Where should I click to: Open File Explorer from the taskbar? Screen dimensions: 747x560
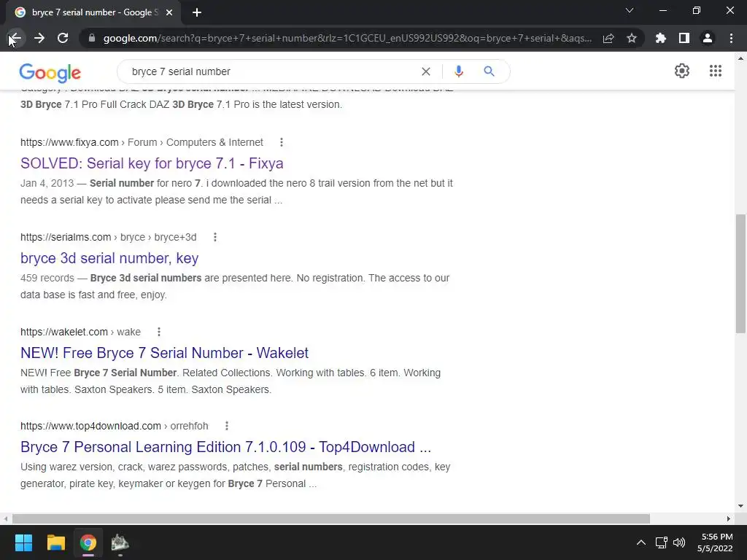point(55,542)
